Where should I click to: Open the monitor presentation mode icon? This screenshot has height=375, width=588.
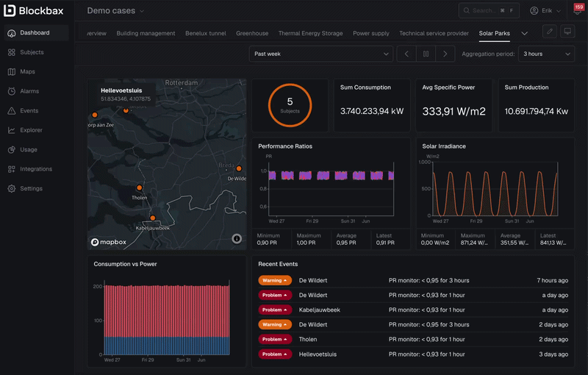tap(567, 32)
